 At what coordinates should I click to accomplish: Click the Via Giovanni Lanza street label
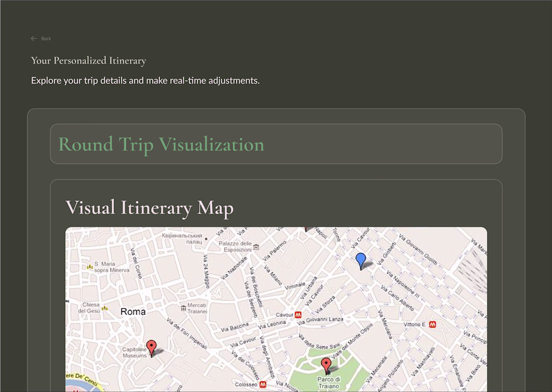tap(320, 320)
